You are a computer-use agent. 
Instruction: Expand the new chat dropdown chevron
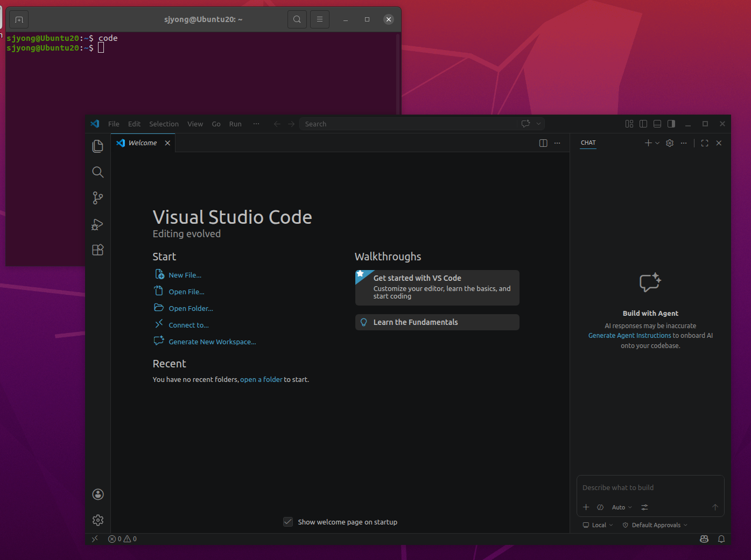click(x=657, y=143)
